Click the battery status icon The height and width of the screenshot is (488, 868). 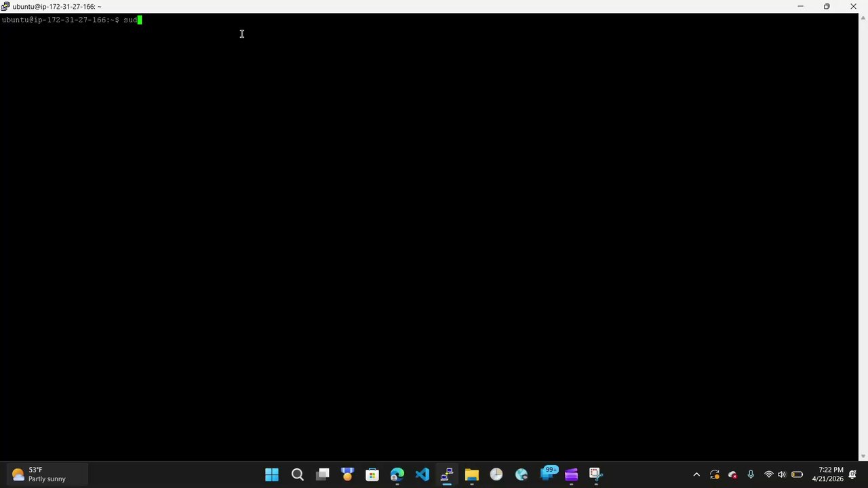[797, 474]
